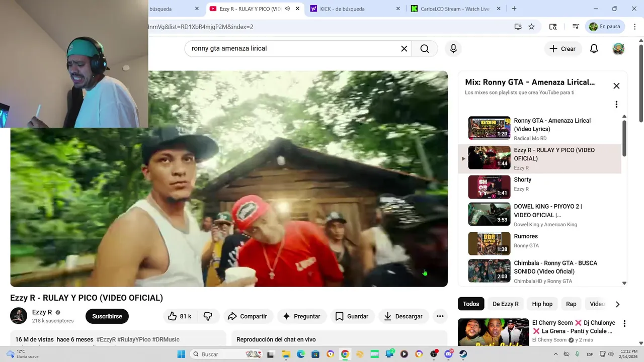Screen dimensions: 644x362
Task: Click the #RulayYPico hashtag
Action: pyautogui.click(x=134, y=339)
